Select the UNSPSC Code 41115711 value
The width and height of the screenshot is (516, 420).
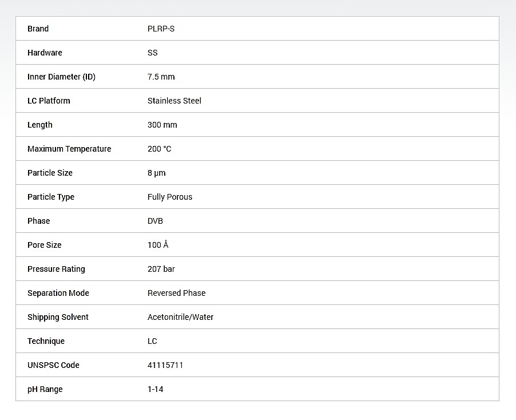coord(165,365)
